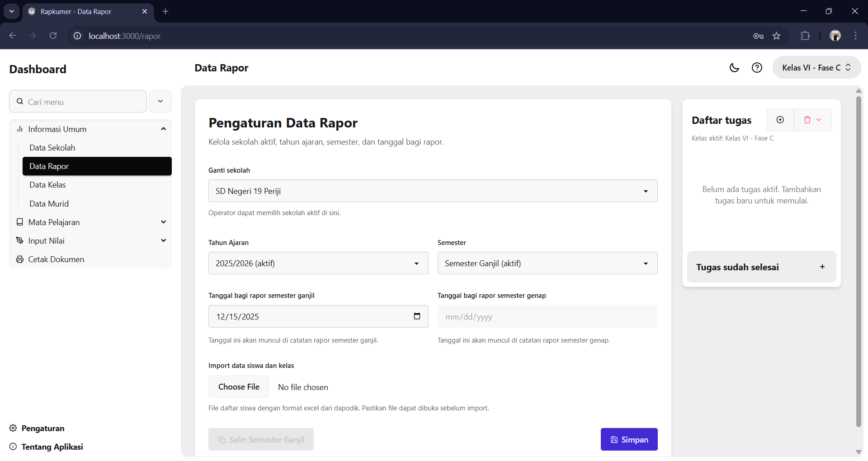The width and height of the screenshot is (868, 461).
Task: Open Pengaturan from the sidebar bottom
Action: click(42, 428)
